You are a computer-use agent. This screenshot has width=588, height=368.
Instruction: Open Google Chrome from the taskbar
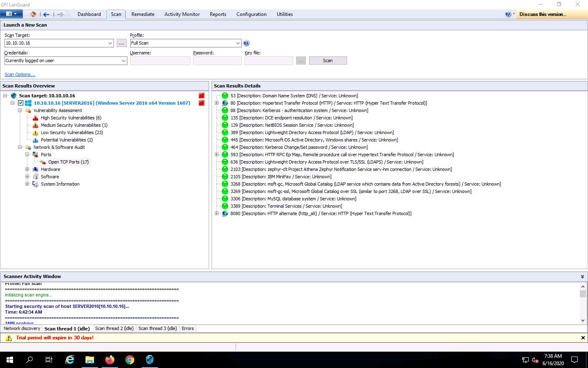point(130,360)
